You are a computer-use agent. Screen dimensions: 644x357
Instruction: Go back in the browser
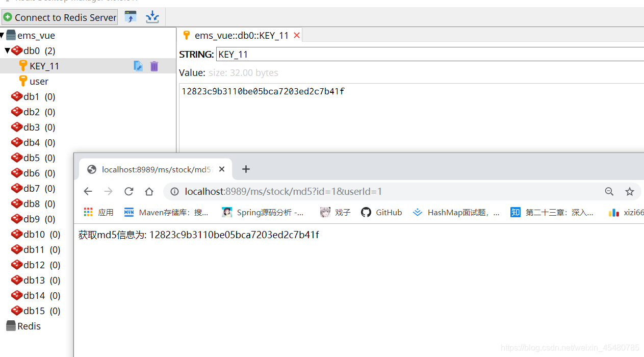(x=88, y=191)
